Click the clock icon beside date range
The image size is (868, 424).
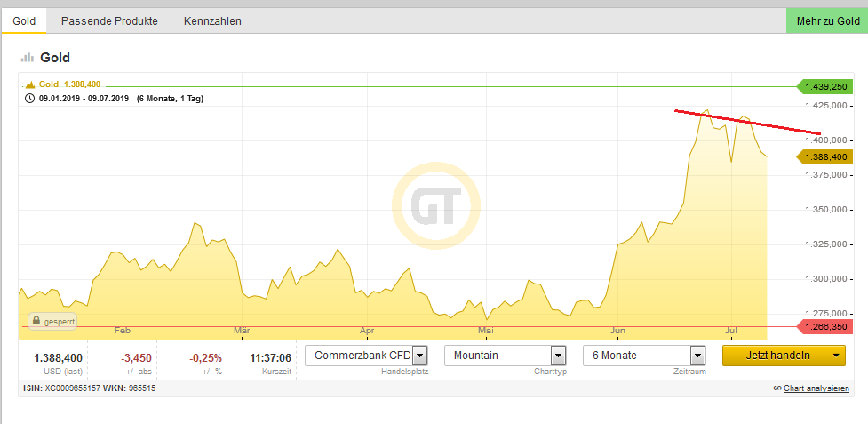click(x=30, y=99)
